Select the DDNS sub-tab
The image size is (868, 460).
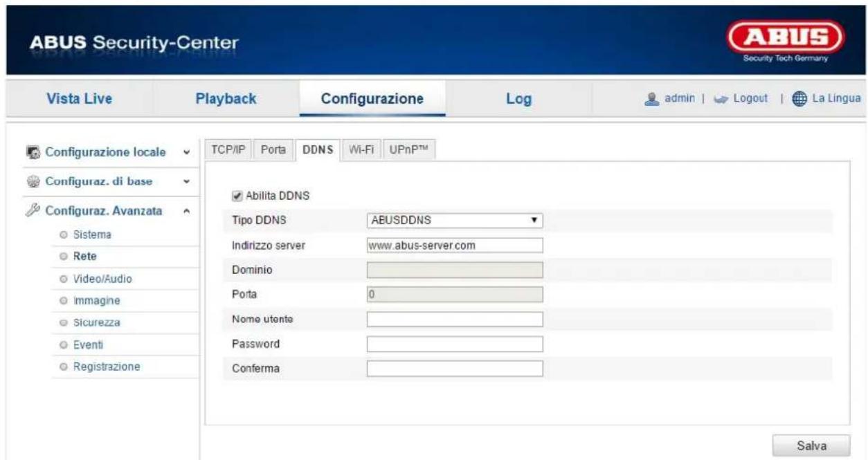(319, 151)
